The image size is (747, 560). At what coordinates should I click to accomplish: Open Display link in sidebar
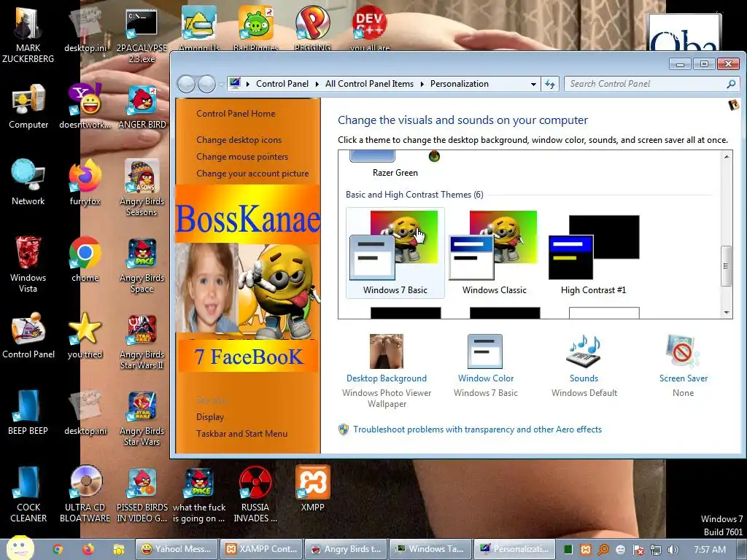pos(210,417)
